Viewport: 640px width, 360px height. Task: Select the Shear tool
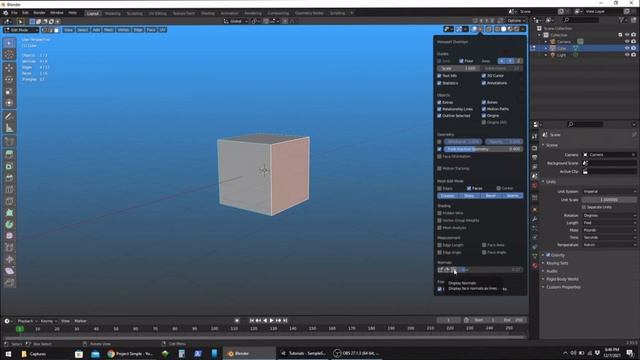point(9,271)
